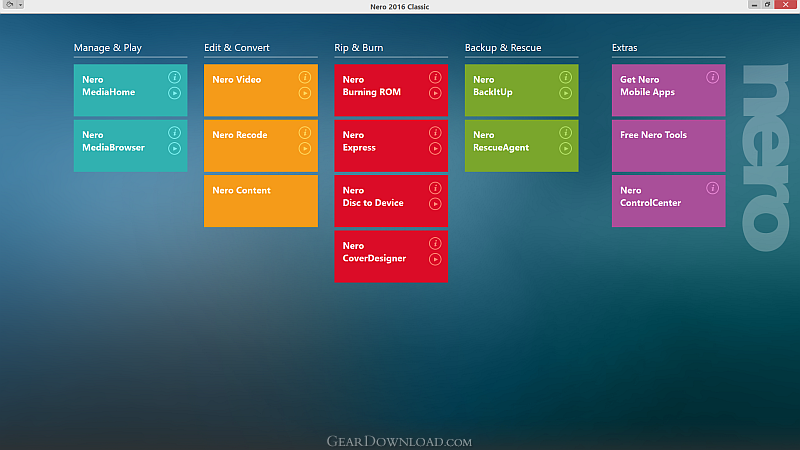This screenshot has height=450, width=800.
Task: Click the Edit & Convert heading
Action: 237,47
